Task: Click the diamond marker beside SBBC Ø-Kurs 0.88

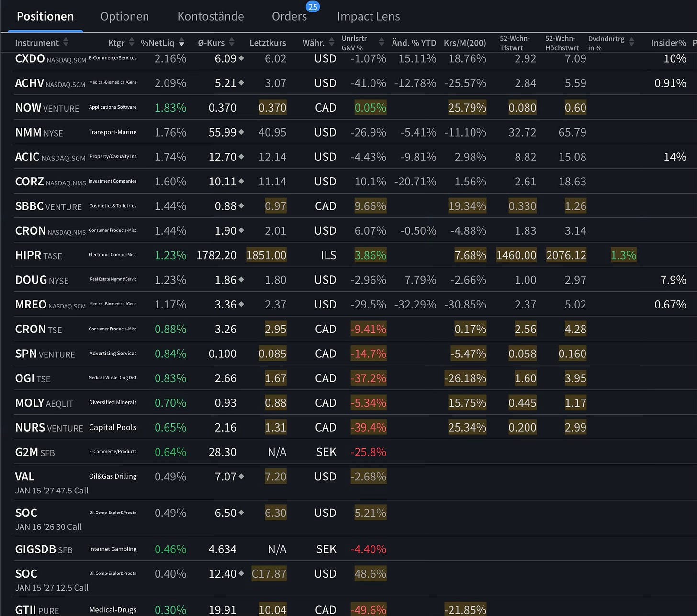Action: pos(241,205)
